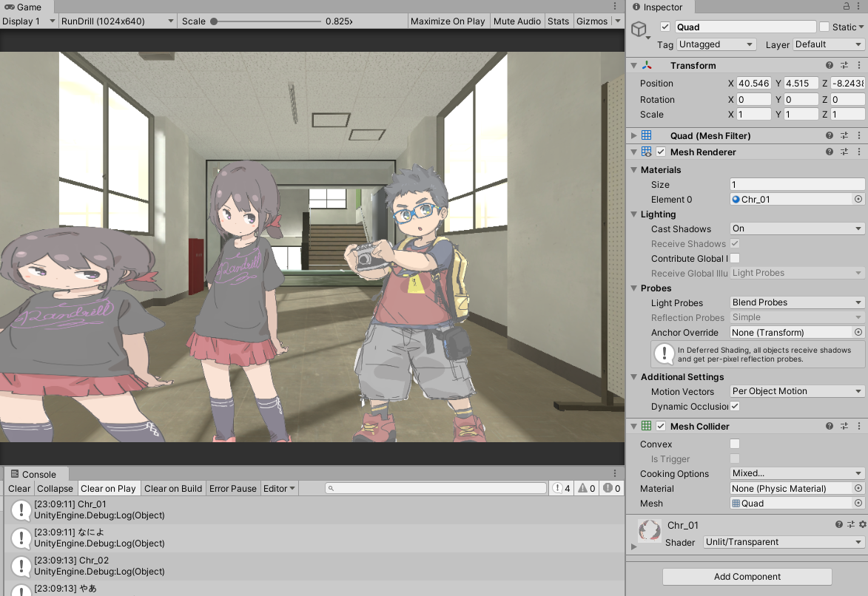The width and height of the screenshot is (868, 596).
Task: Toggle console warning count filter
Action: [586, 488]
